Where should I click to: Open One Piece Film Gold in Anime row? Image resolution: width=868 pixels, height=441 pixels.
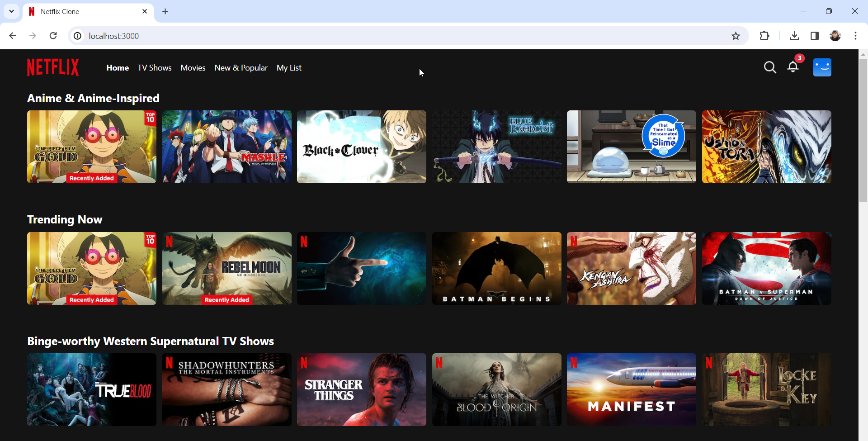click(92, 147)
